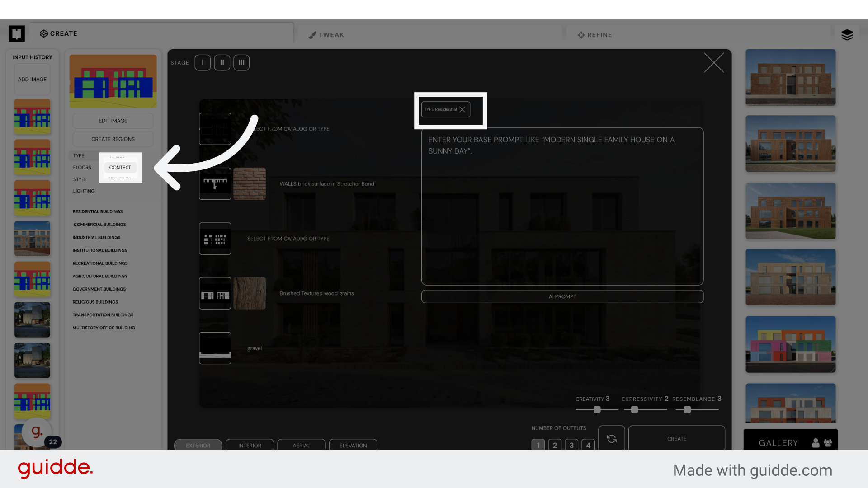The height and width of the screenshot is (488, 868).
Task: Select stage III
Action: pyautogui.click(x=241, y=62)
